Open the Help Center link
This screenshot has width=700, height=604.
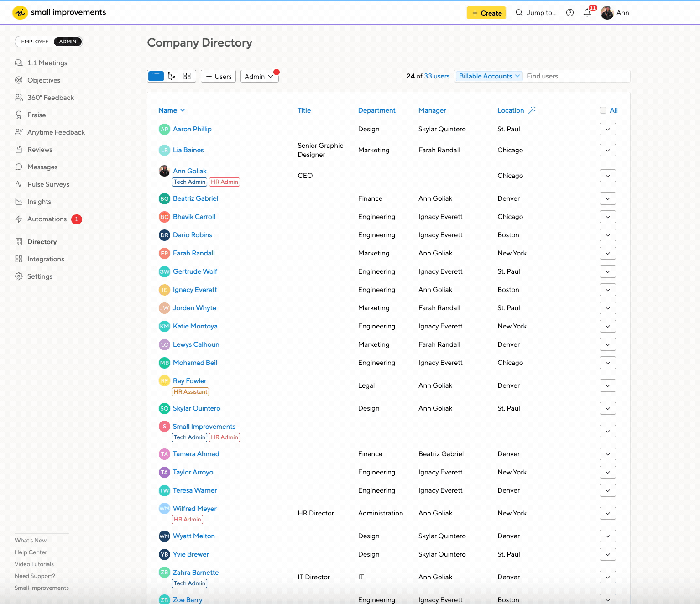tap(31, 552)
